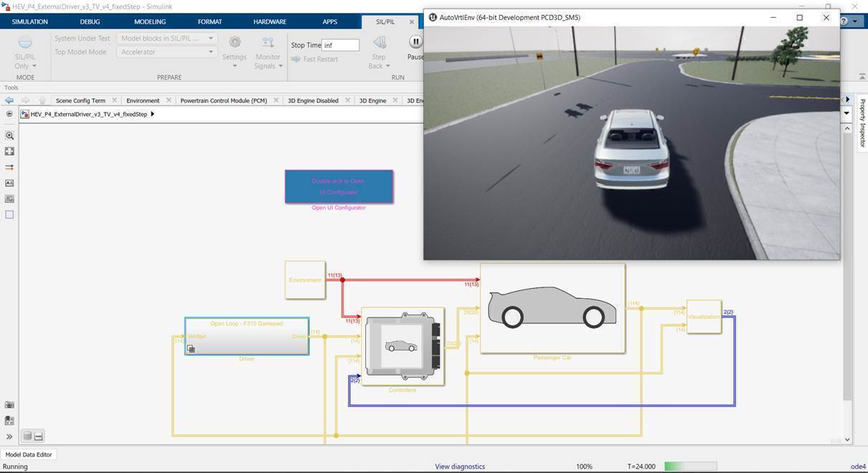Click the Hide/Show Model Browser icon
The width and height of the screenshot is (868, 473).
click(9, 114)
